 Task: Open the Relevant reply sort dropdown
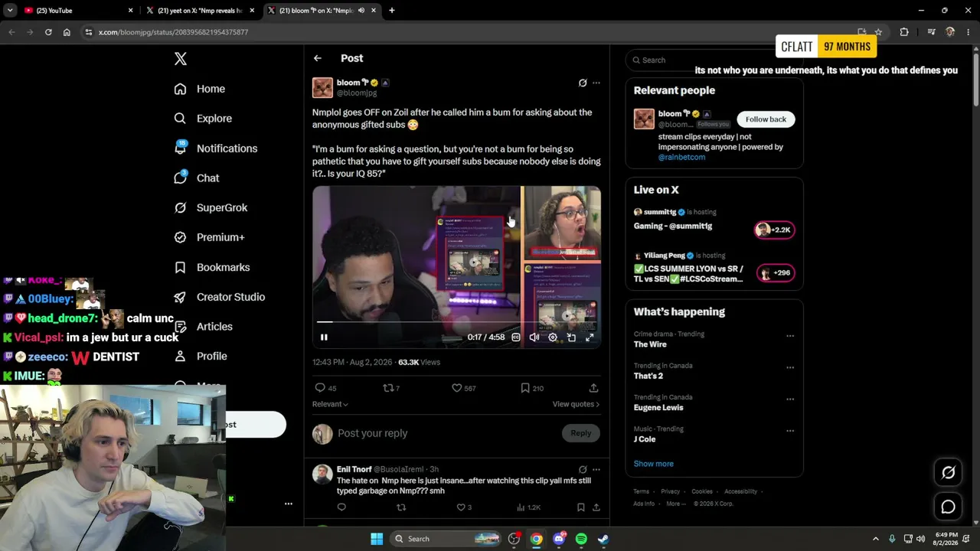point(330,404)
